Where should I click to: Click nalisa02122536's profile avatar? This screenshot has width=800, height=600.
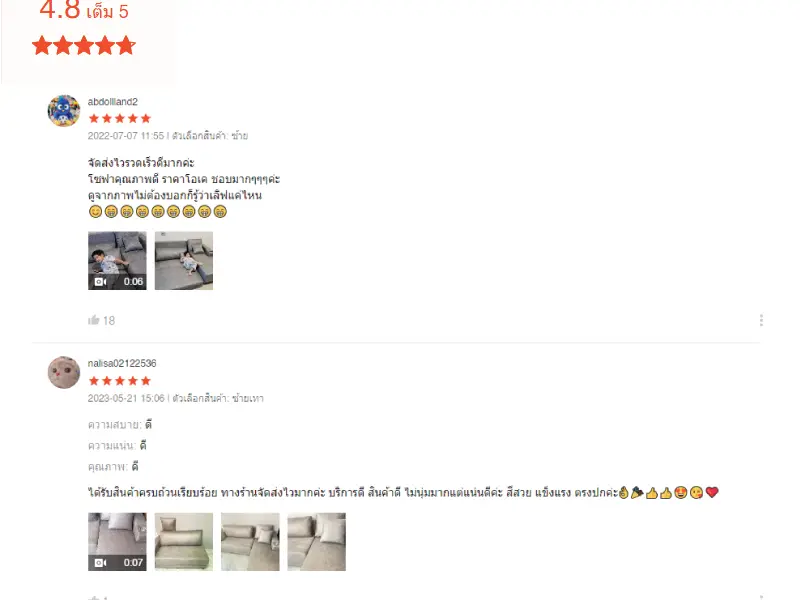64,372
